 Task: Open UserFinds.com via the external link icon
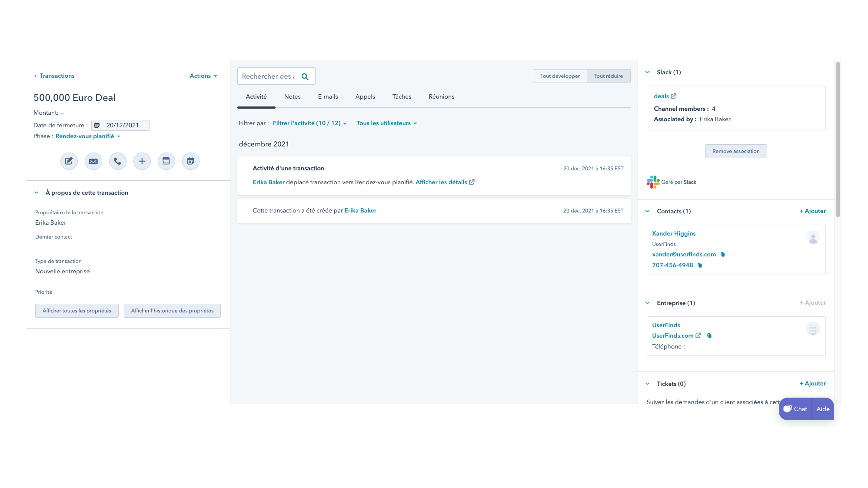coord(698,335)
